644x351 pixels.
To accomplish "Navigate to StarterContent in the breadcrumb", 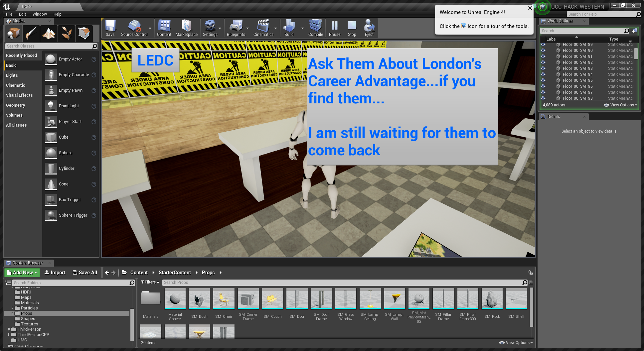I will pyautogui.click(x=175, y=273).
